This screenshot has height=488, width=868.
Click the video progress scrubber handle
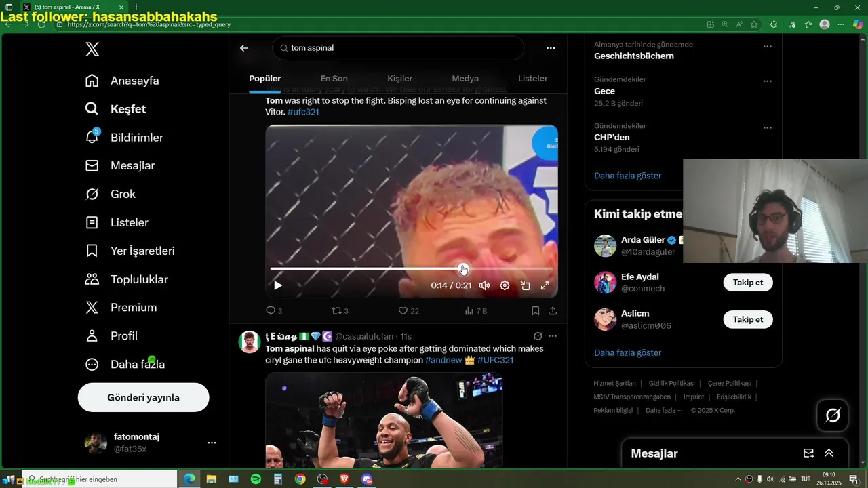coord(462,269)
